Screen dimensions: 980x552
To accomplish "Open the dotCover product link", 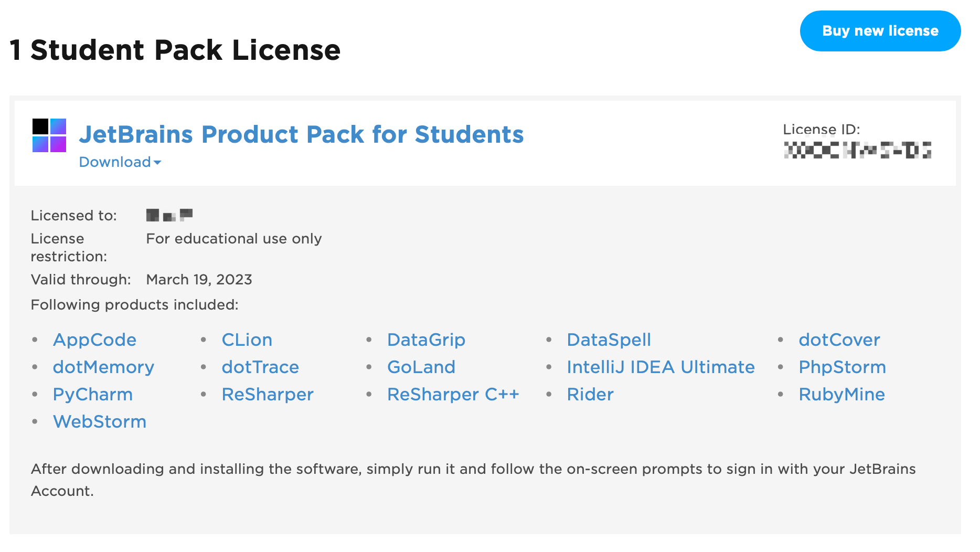I will (x=839, y=340).
